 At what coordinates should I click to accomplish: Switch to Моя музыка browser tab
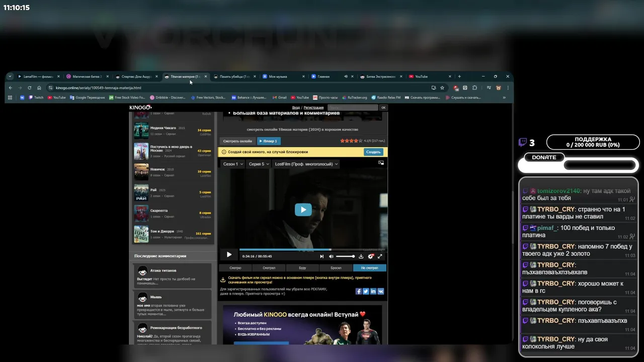(282, 76)
